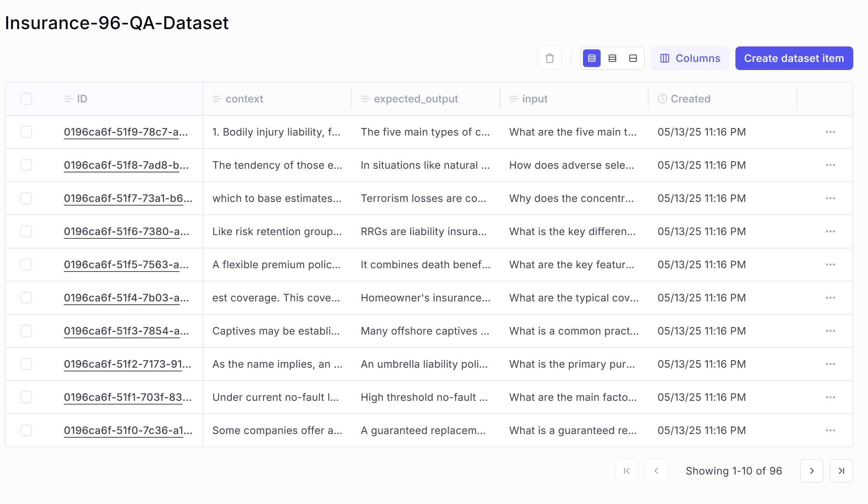
Task: Click the Created column header
Action: tap(684, 99)
